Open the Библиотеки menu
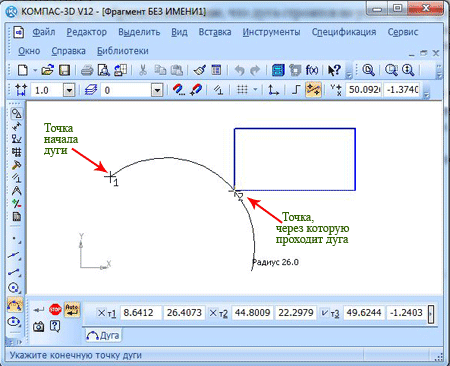 click(x=123, y=51)
